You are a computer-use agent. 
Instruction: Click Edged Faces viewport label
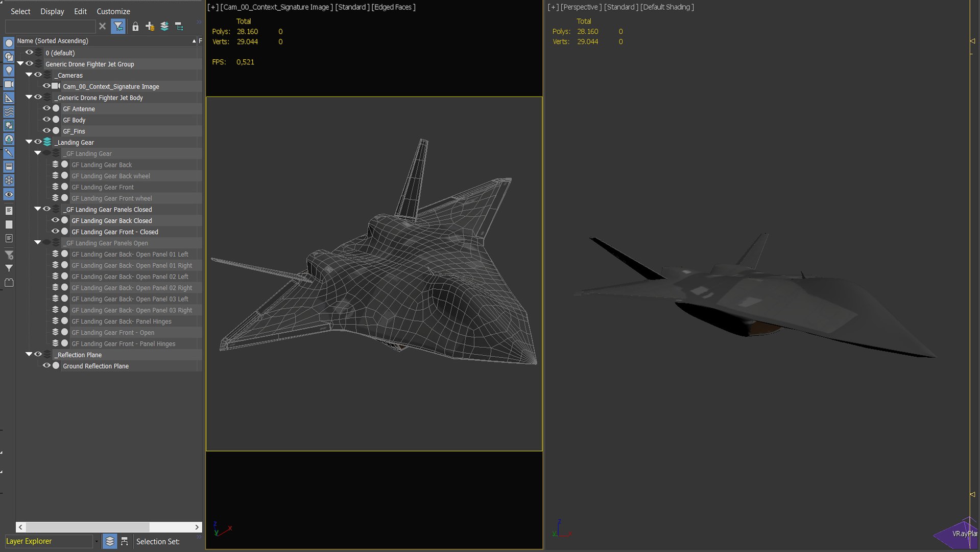pos(393,7)
